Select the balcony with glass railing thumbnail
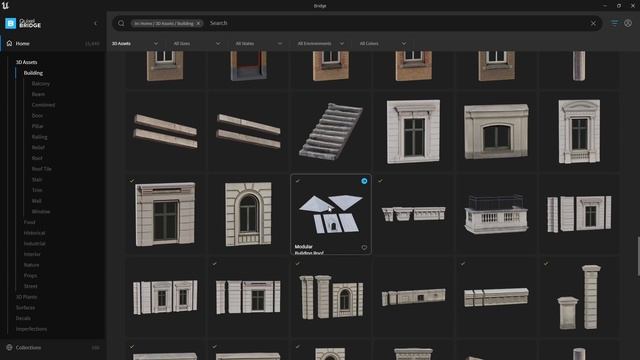This screenshot has width=640, height=360. (x=496, y=214)
